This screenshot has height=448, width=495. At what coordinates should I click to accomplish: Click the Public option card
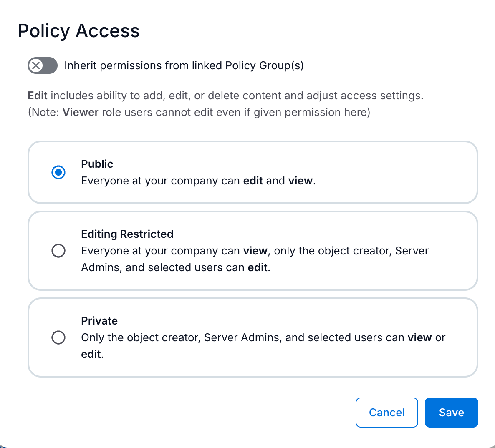point(253,172)
